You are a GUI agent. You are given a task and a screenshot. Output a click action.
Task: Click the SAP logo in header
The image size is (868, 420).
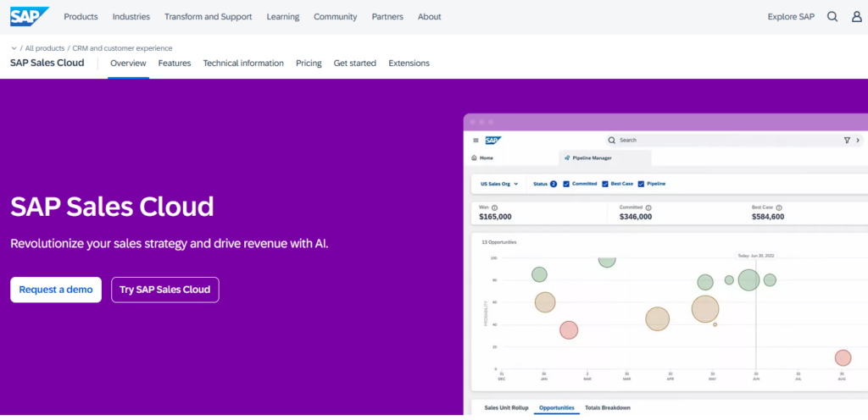[30, 17]
